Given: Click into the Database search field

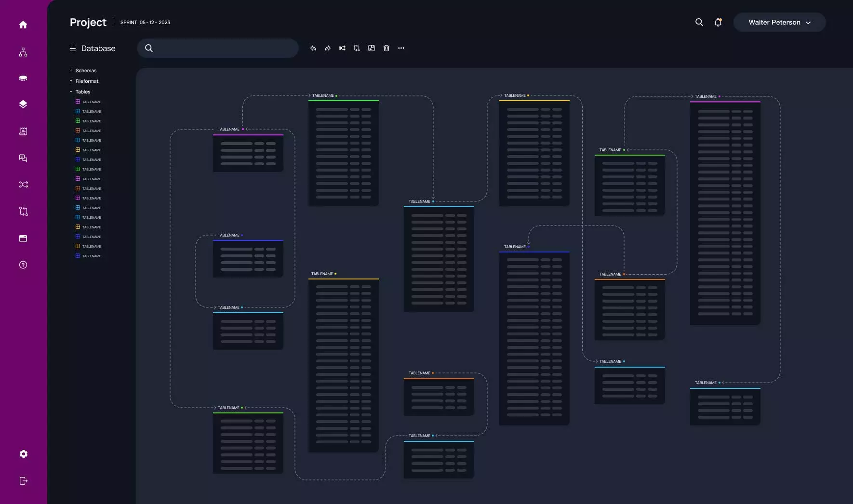Looking at the screenshot, I should pyautogui.click(x=218, y=48).
